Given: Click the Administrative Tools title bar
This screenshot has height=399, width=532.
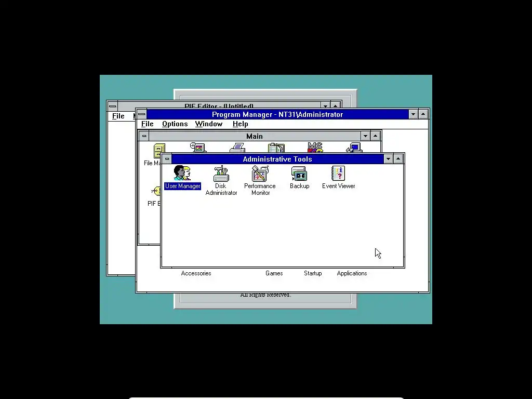Looking at the screenshot, I should click(277, 159).
